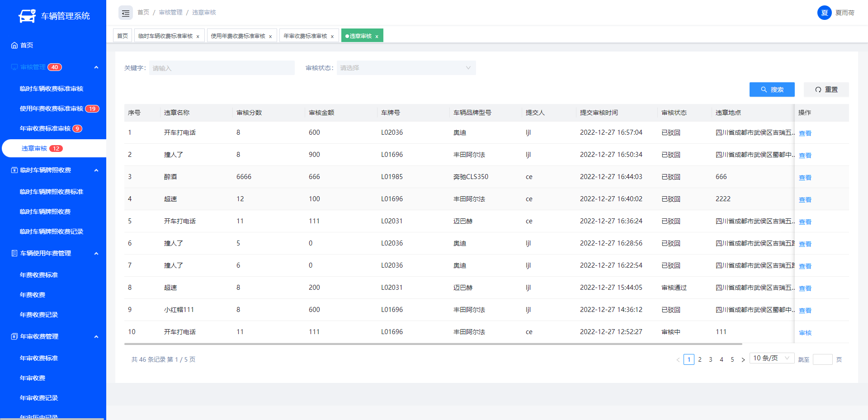Image resolution: width=868 pixels, height=420 pixels.
Task: Click the 年审收费管理 group icon
Action: point(14,336)
